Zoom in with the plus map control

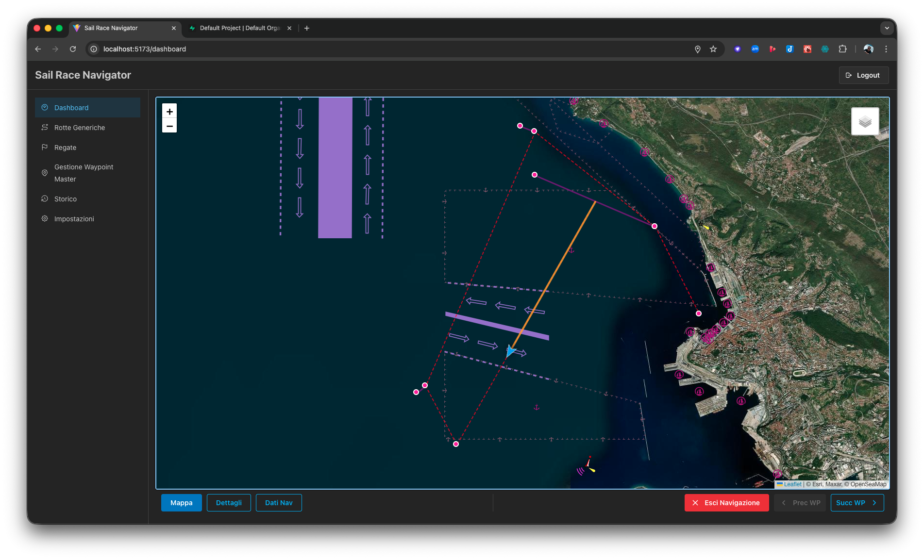click(169, 111)
